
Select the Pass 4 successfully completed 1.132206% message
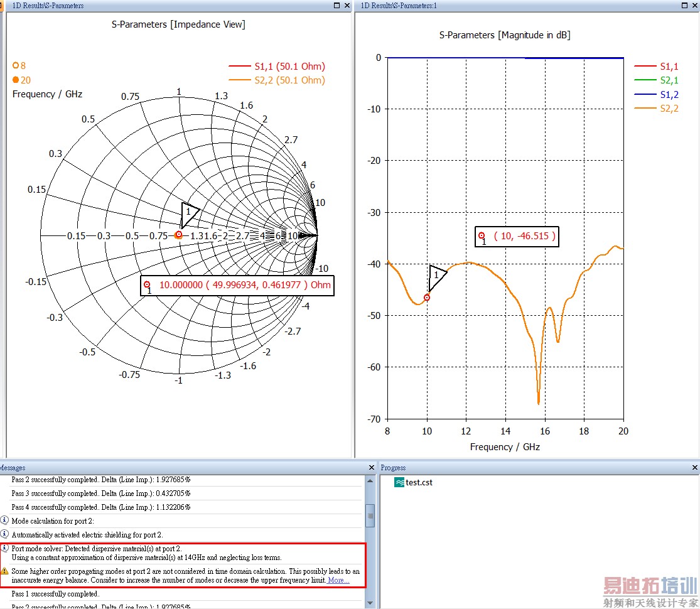click(101, 507)
